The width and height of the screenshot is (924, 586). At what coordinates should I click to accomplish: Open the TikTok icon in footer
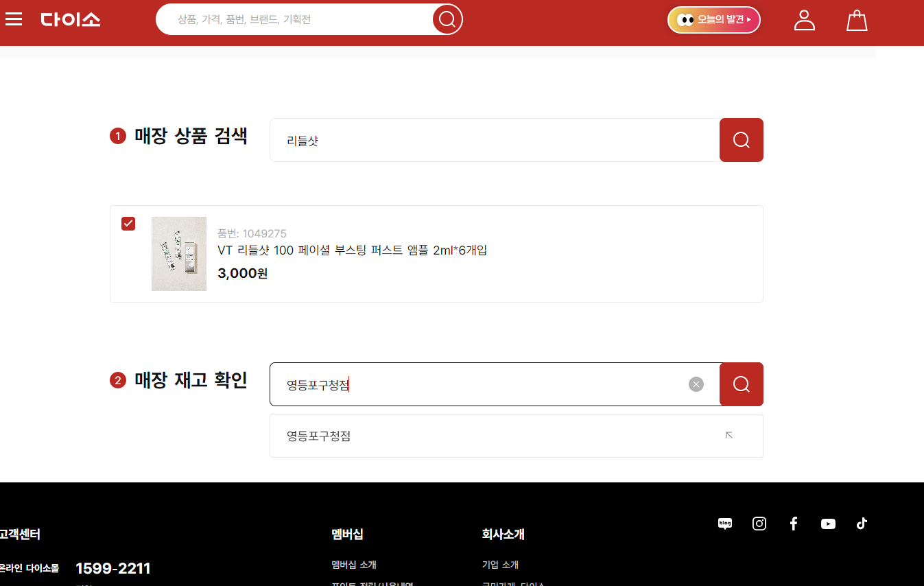[862, 524]
